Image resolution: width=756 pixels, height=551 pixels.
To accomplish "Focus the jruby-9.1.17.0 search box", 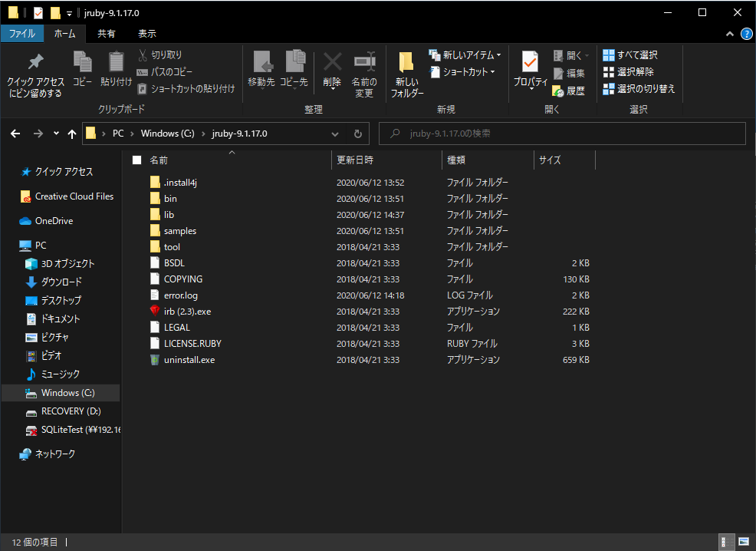I will [x=562, y=134].
